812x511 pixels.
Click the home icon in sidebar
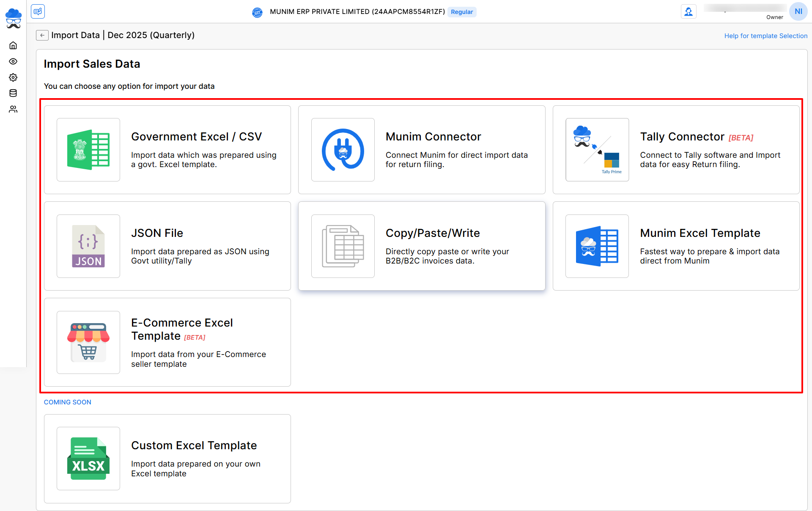(x=13, y=45)
